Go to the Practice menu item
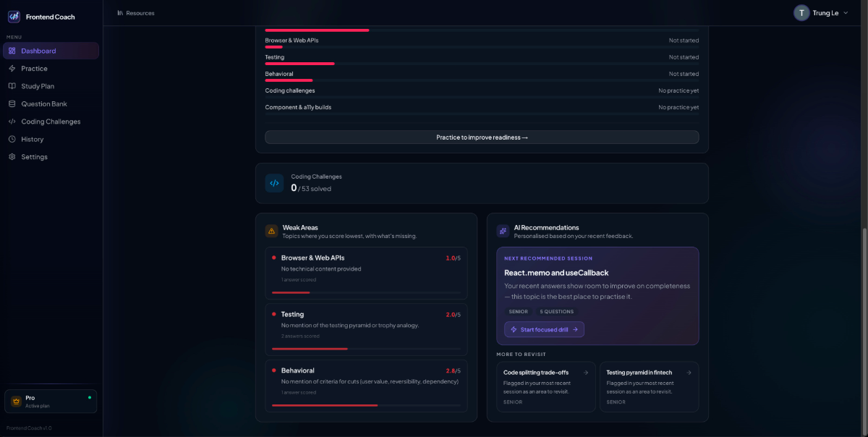868x437 pixels. [51, 69]
